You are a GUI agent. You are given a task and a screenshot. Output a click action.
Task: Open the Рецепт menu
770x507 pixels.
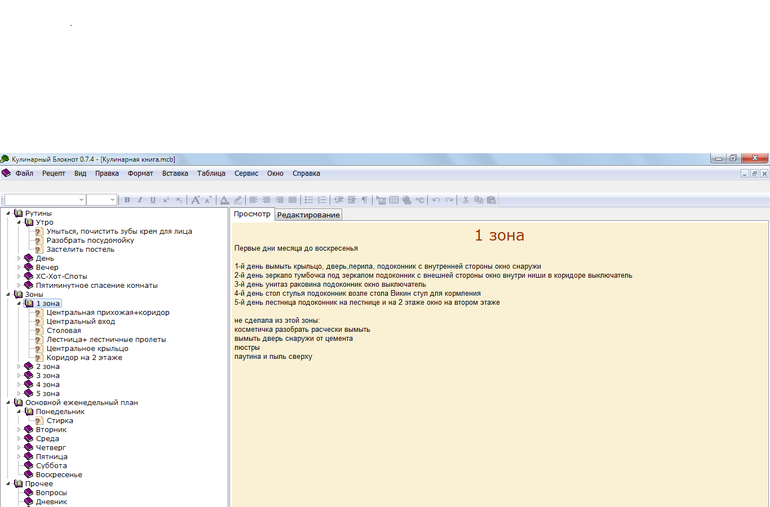pyautogui.click(x=54, y=173)
